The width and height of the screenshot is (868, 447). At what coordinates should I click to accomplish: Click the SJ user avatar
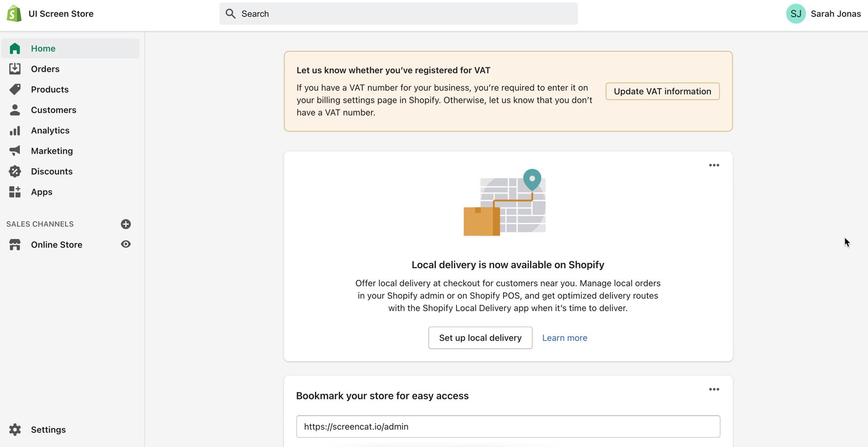796,14
